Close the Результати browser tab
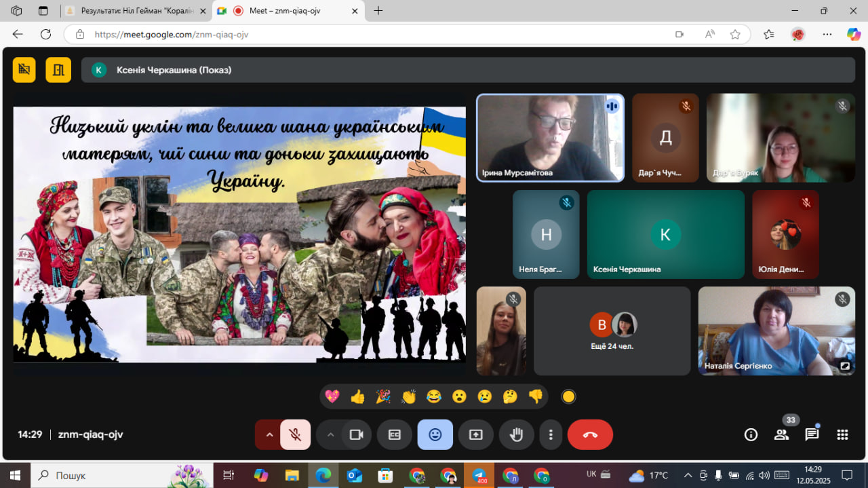 [x=202, y=11]
